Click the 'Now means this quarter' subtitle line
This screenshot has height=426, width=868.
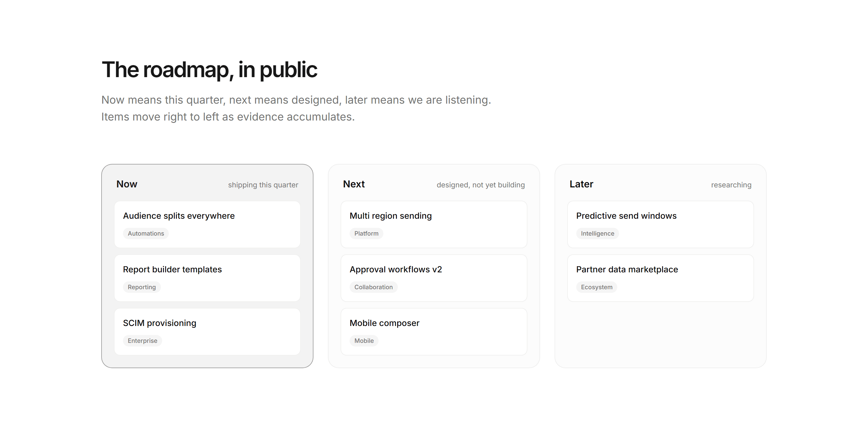pos(296,100)
